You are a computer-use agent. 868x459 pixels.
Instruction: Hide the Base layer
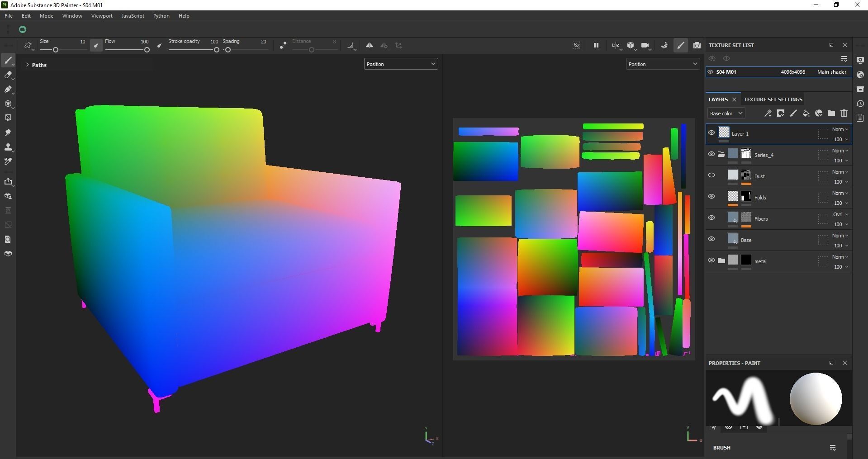[x=711, y=239]
